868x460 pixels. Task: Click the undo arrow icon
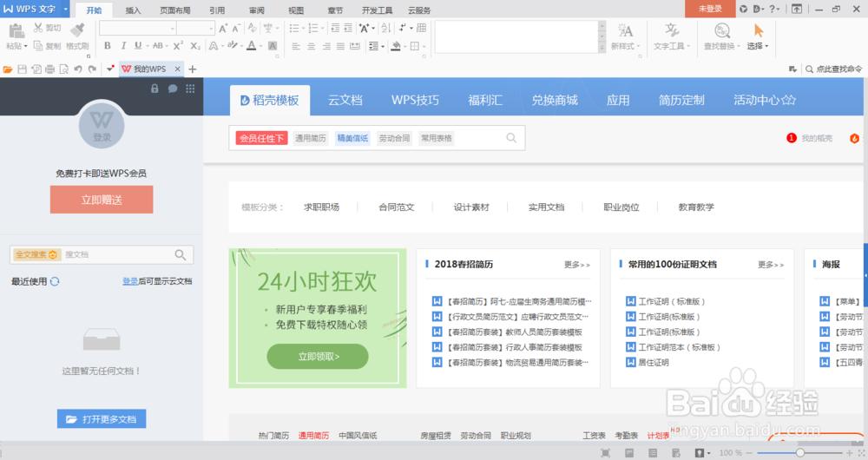click(78, 69)
